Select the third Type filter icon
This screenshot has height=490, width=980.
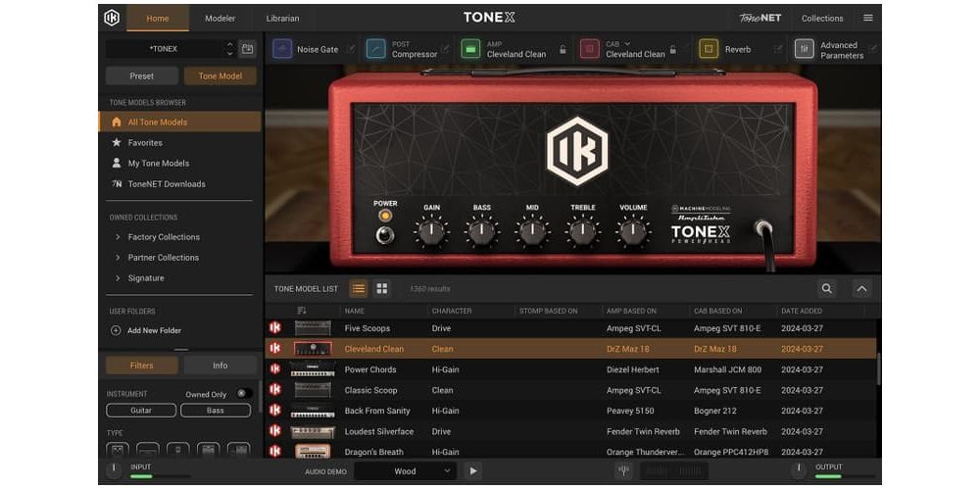pyautogui.click(x=177, y=450)
